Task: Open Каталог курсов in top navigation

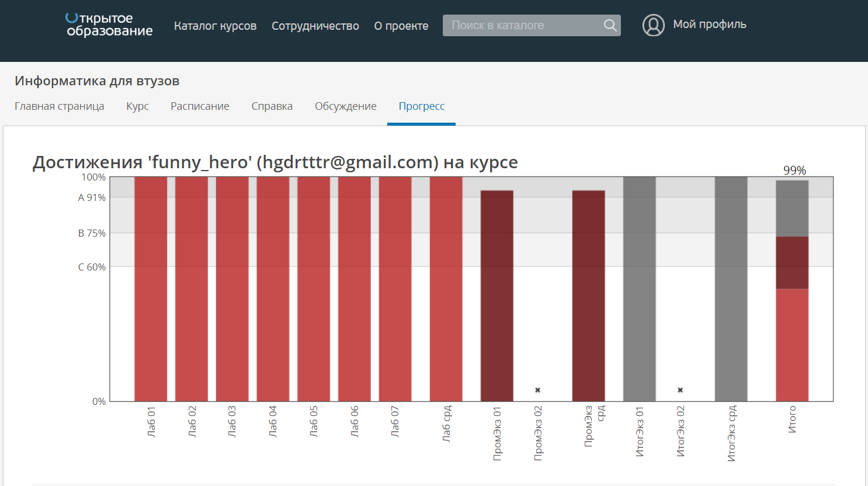Action: tap(215, 26)
